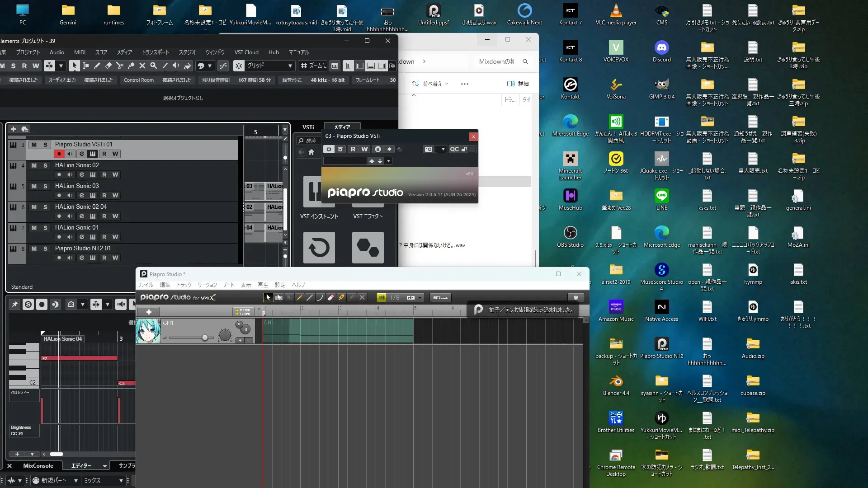Expand the 新規パート dropdown arrow
This screenshot has width=868, height=488.
[x=75, y=480]
